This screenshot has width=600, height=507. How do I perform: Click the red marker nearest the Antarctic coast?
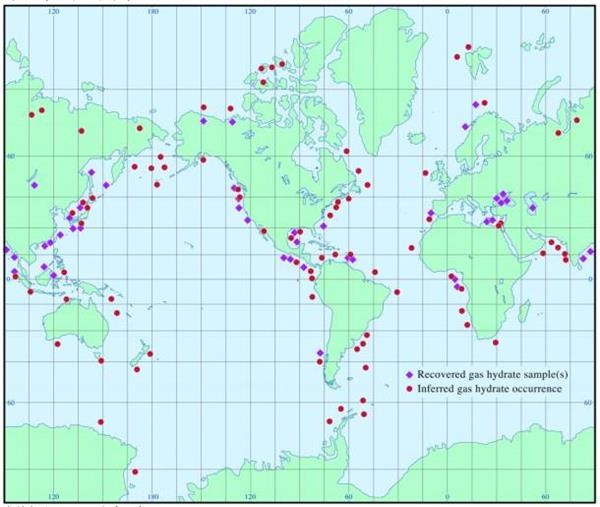pyautogui.click(x=135, y=471)
